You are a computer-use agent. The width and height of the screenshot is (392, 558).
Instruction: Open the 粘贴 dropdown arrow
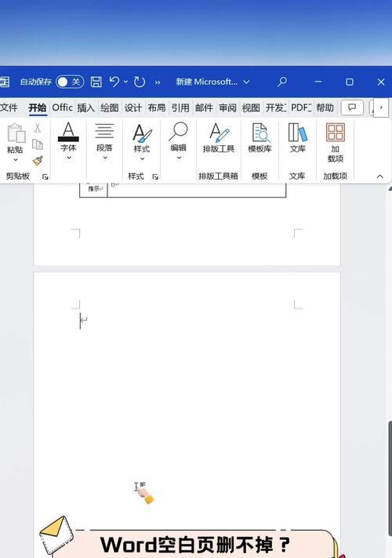click(15, 160)
